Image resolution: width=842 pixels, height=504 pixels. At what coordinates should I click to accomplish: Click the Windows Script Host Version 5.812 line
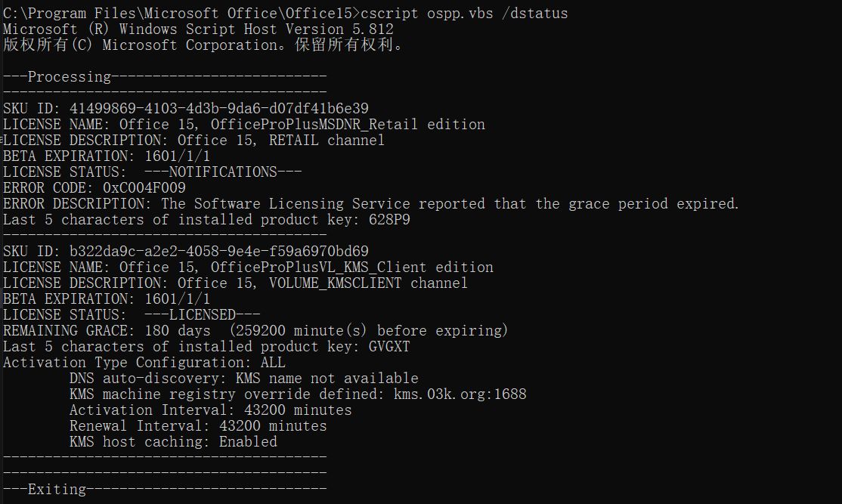pos(198,29)
